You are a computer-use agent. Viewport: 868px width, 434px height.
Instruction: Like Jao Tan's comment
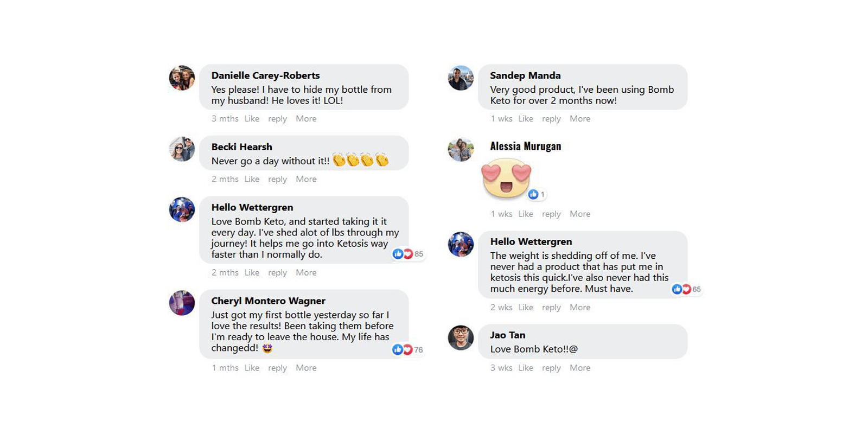pyautogui.click(x=526, y=368)
